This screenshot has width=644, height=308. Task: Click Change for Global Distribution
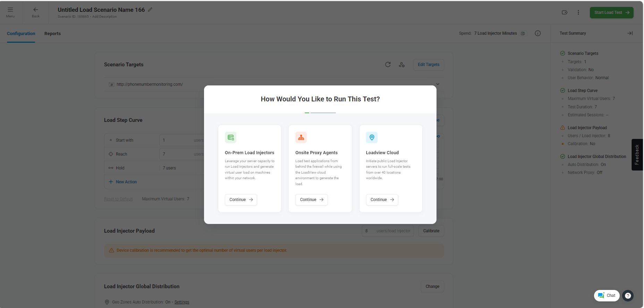tap(432, 286)
